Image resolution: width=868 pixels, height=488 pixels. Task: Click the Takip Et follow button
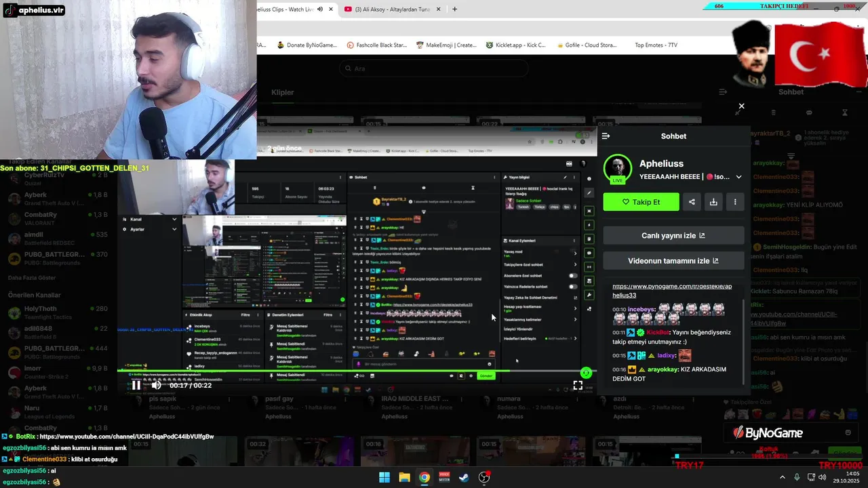(641, 202)
